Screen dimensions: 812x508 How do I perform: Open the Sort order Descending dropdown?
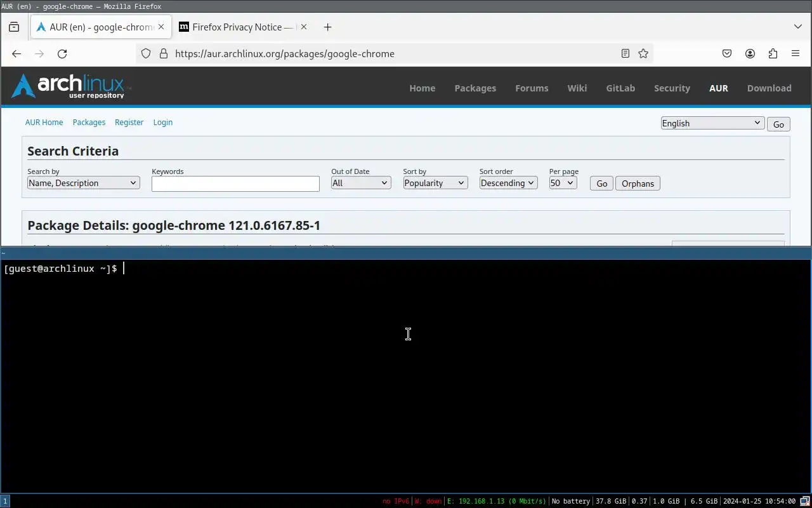click(508, 183)
